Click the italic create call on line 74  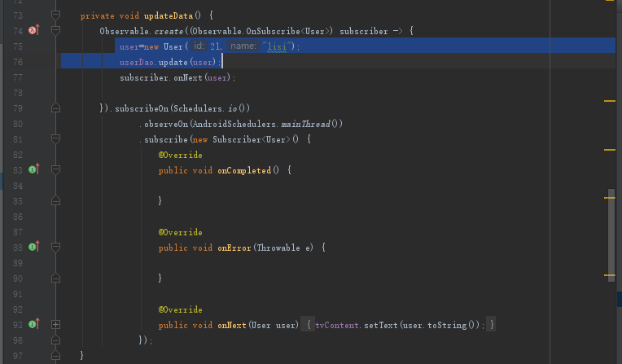tap(169, 31)
